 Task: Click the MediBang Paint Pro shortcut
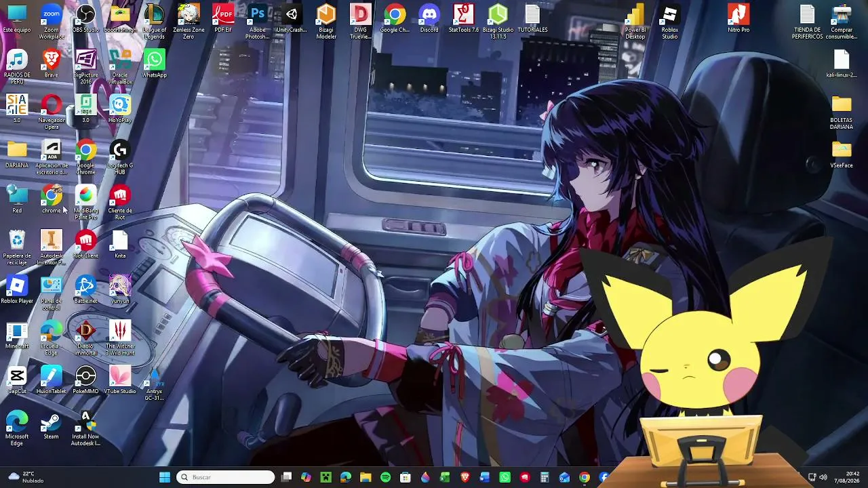point(85,203)
